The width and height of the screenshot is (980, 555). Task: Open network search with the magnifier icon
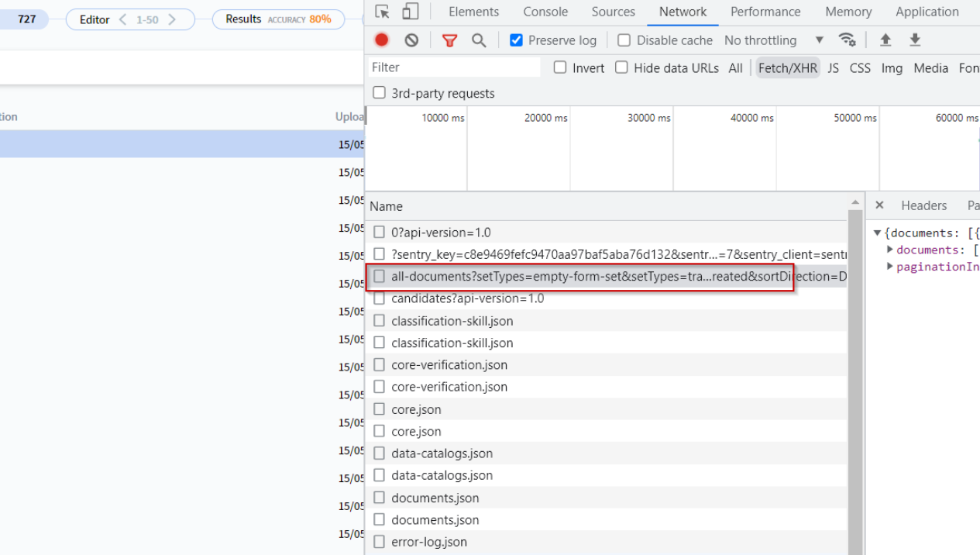point(479,40)
